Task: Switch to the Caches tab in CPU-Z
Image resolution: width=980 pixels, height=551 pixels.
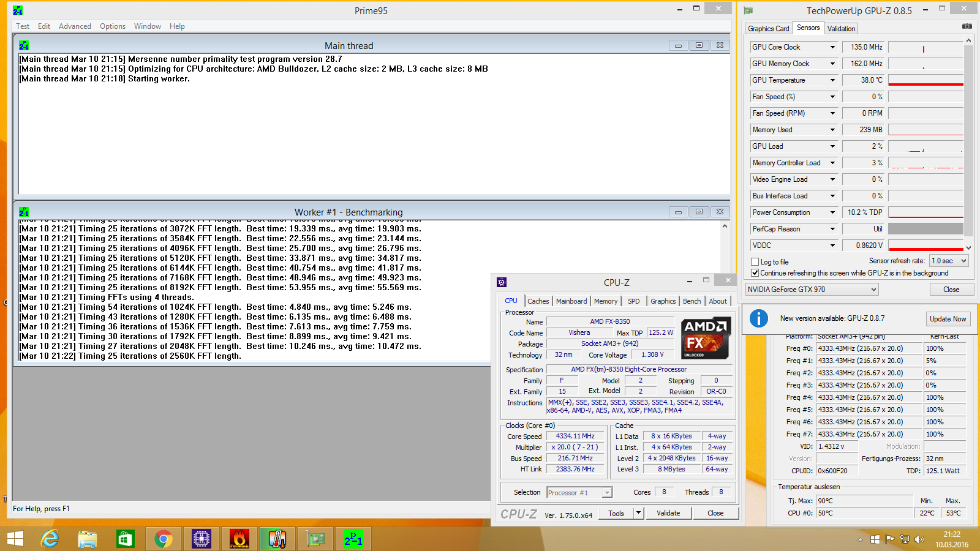Action: coord(538,301)
